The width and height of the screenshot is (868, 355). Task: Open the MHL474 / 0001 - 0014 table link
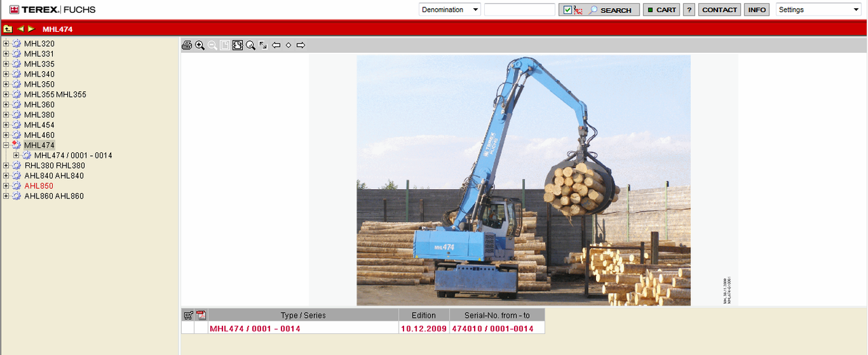pyautogui.click(x=255, y=329)
